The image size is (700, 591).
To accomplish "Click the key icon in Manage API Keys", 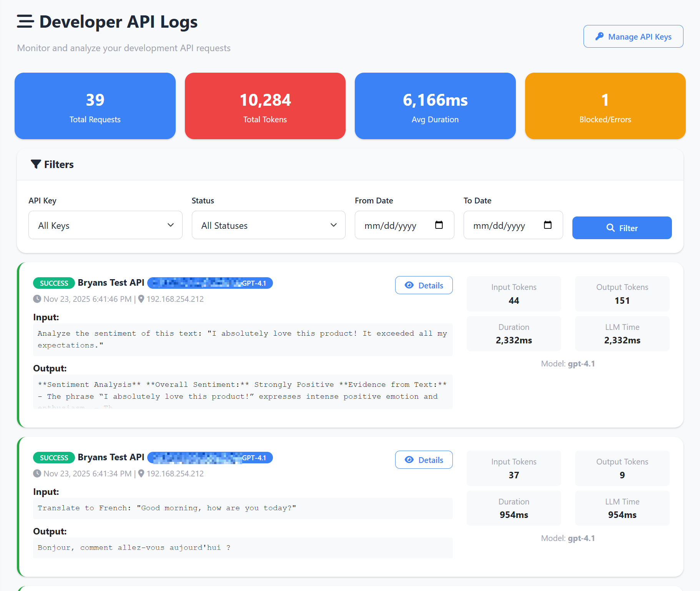I will [599, 36].
